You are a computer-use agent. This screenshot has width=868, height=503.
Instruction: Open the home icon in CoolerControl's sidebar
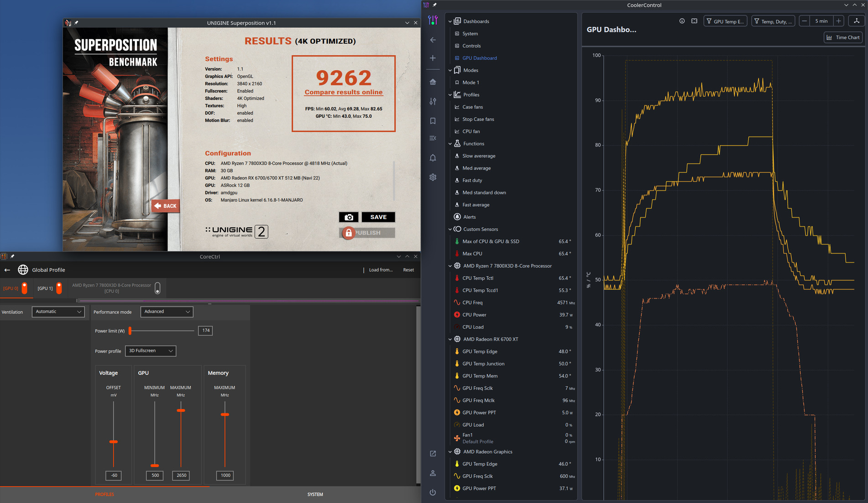433,82
